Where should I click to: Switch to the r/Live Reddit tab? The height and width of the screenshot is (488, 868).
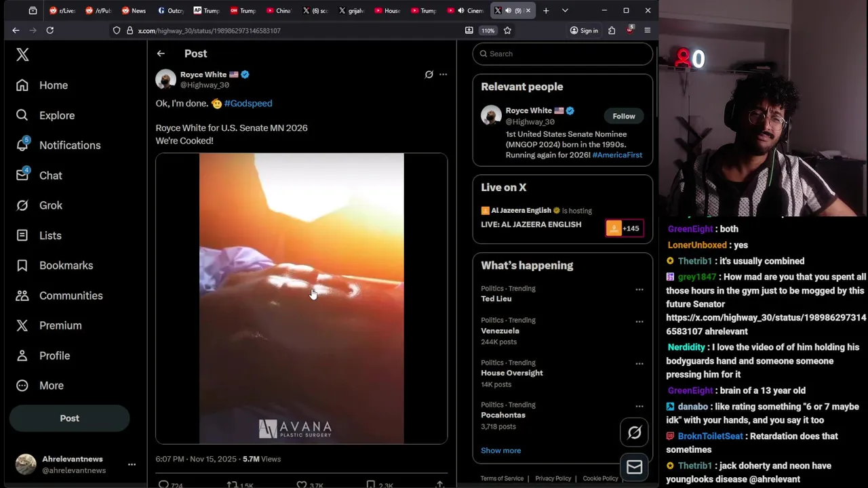pos(62,11)
